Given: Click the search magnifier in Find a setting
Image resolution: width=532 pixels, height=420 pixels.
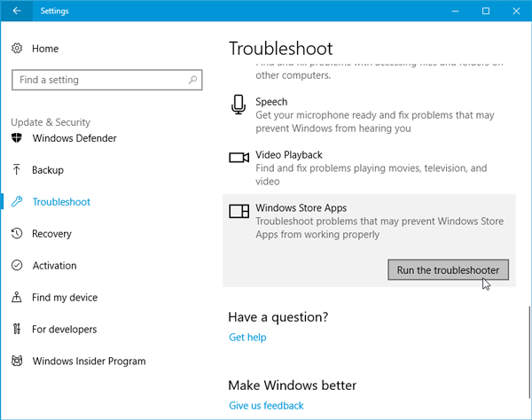Looking at the screenshot, I should click(192, 80).
